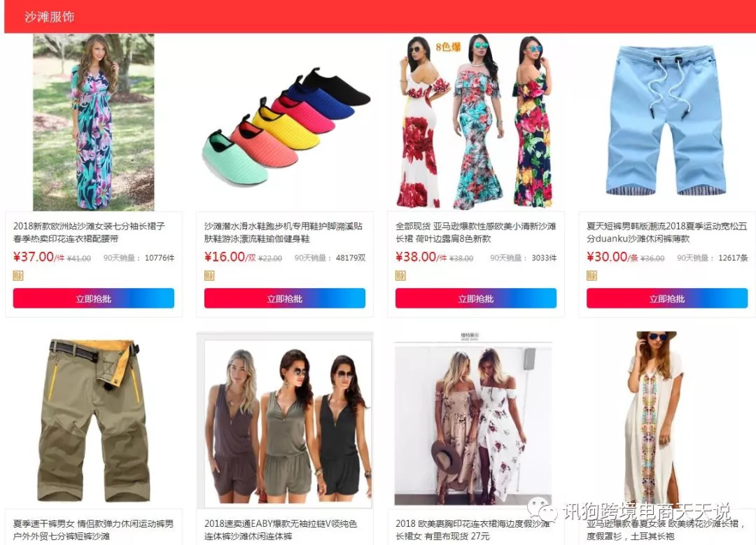Open the 夏天短裤男韩版潮流 product title link
Viewport: 756px width, 545px height.
(x=667, y=232)
